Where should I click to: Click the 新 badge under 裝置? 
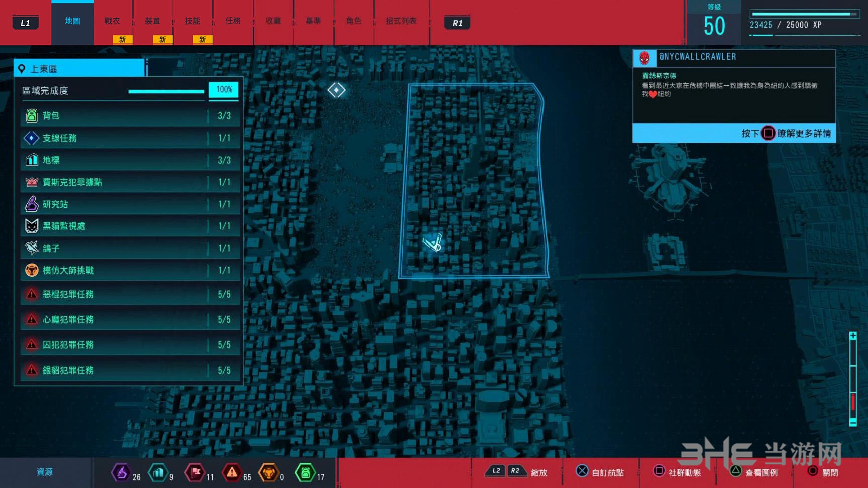[x=162, y=39]
